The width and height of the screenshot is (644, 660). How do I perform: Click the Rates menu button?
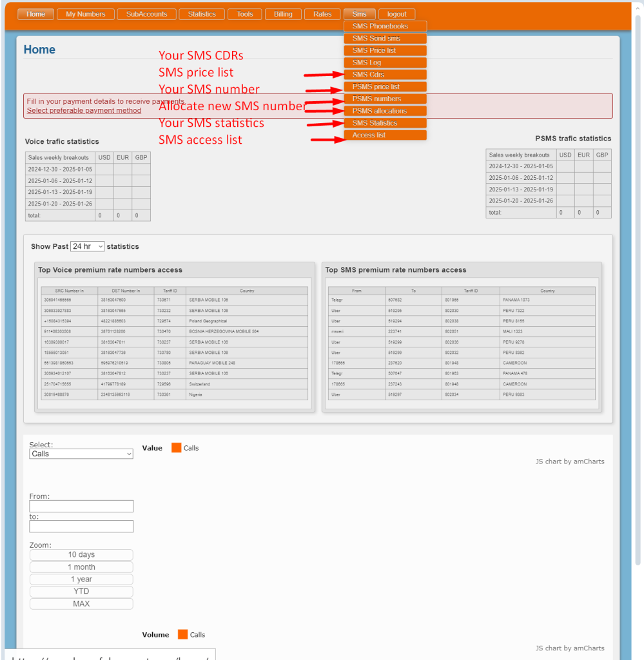pos(322,14)
